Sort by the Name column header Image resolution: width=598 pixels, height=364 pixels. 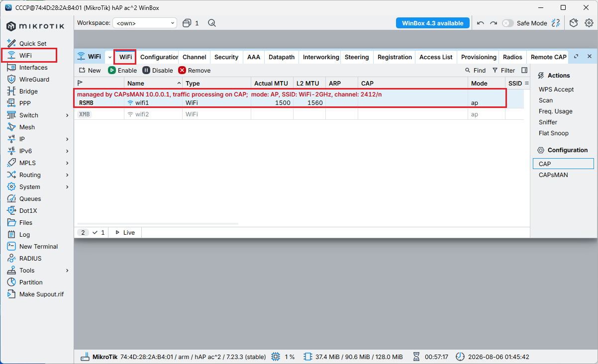tap(153, 83)
